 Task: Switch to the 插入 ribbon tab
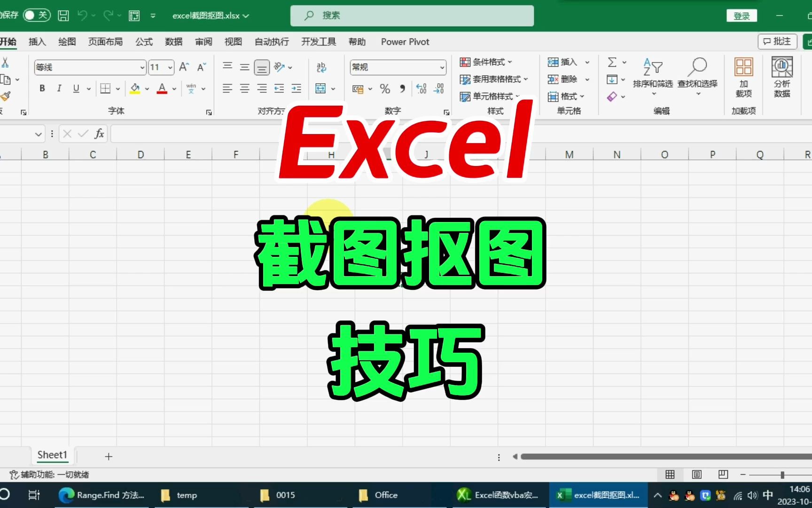[37, 41]
